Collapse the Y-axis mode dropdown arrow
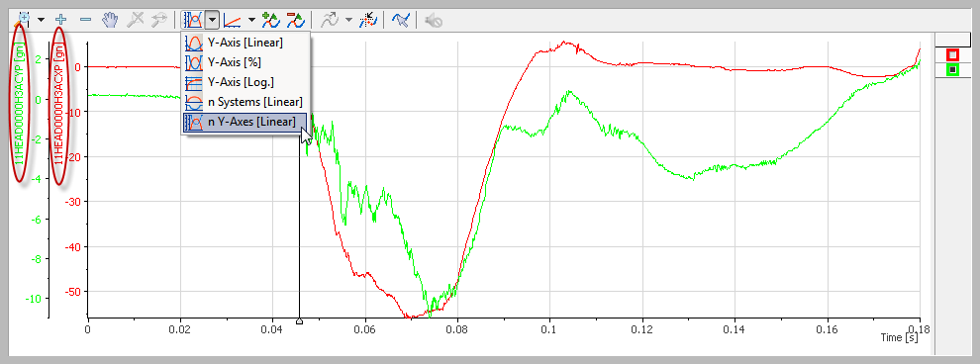Viewport: 980px width, 364px height. [x=213, y=20]
